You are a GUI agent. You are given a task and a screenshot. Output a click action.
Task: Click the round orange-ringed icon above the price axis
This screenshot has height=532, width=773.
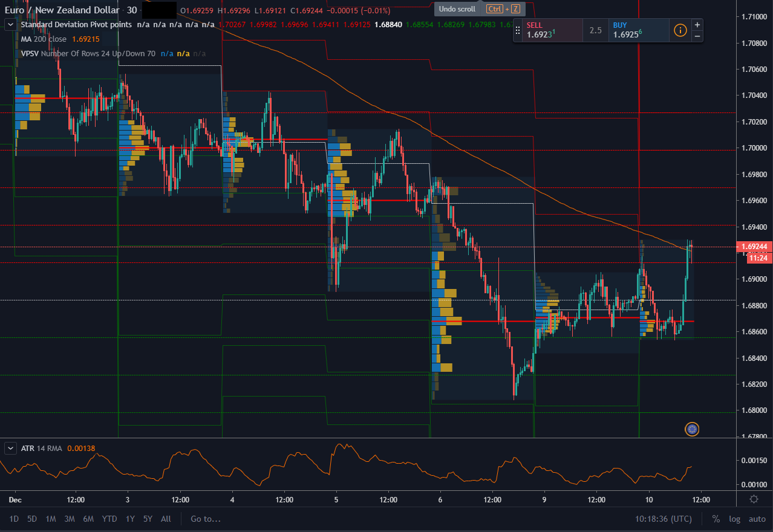tap(693, 429)
